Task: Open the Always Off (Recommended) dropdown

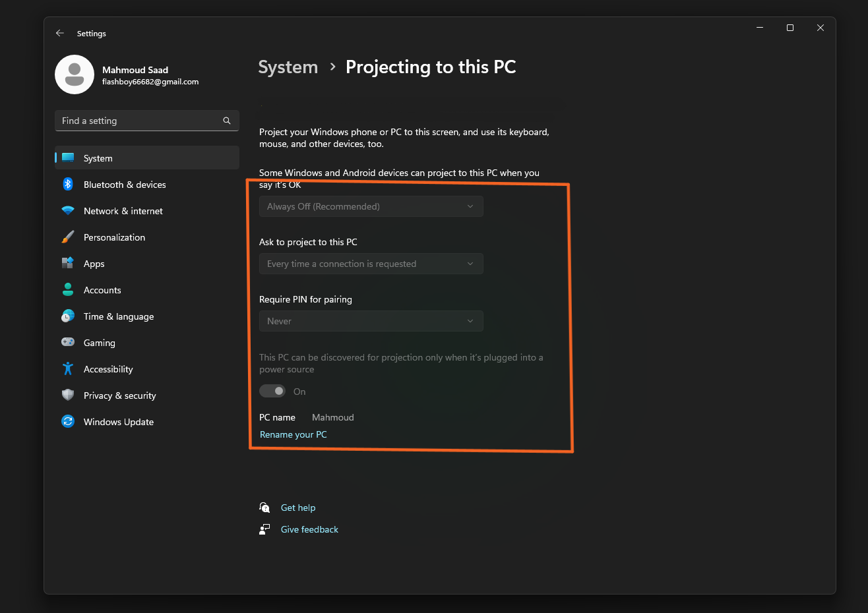Action: tap(371, 206)
